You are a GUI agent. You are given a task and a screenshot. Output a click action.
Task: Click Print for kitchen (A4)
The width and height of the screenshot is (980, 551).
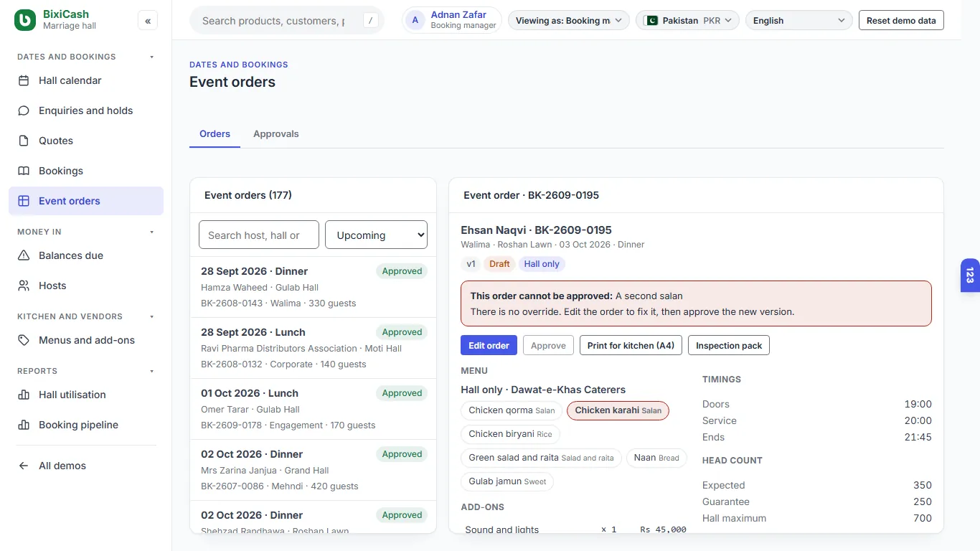point(631,345)
